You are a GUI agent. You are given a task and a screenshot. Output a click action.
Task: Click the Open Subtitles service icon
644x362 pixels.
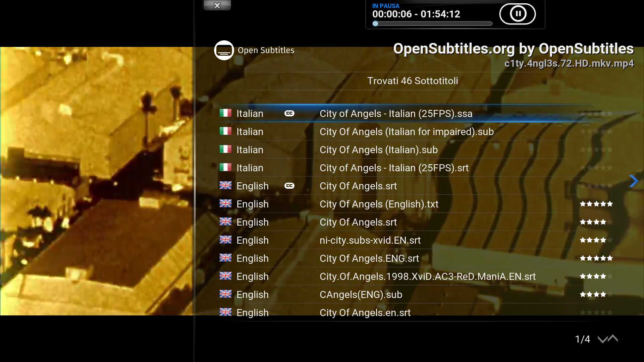tap(224, 50)
